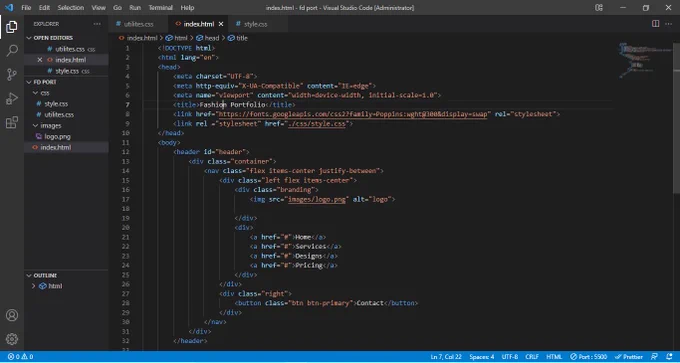Screen dimensions: 680x363
Task: Open the Explorer view in activity bar
Action: 12,27
